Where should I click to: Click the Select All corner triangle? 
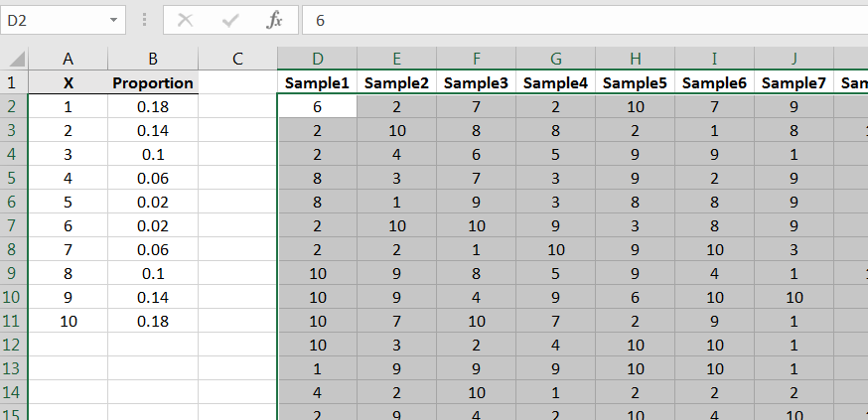(15, 60)
